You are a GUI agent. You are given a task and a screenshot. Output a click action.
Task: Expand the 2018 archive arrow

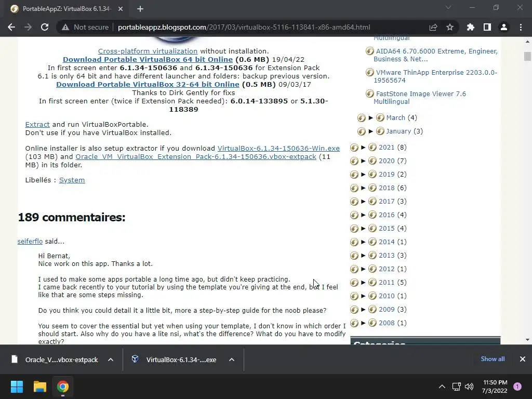tap(363, 188)
